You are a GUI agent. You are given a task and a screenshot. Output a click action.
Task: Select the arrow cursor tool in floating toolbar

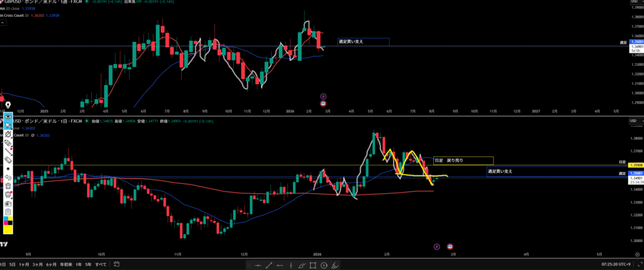point(8,125)
